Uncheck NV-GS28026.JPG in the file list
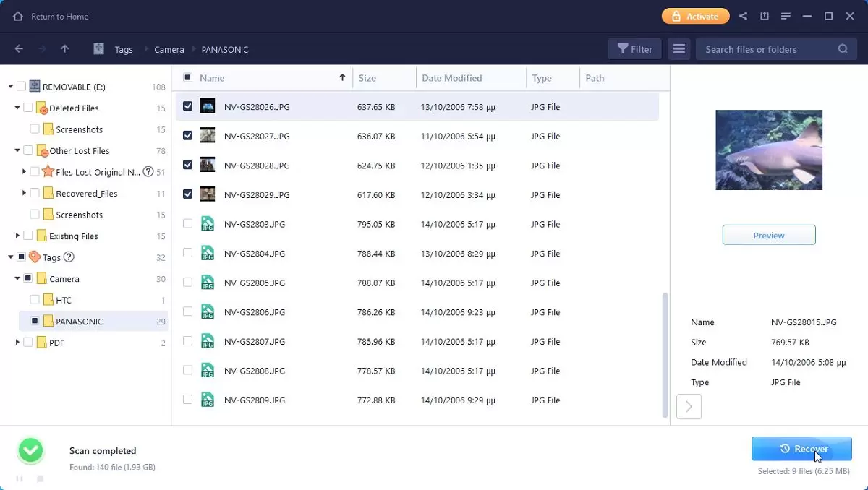 [x=187, y=106]
